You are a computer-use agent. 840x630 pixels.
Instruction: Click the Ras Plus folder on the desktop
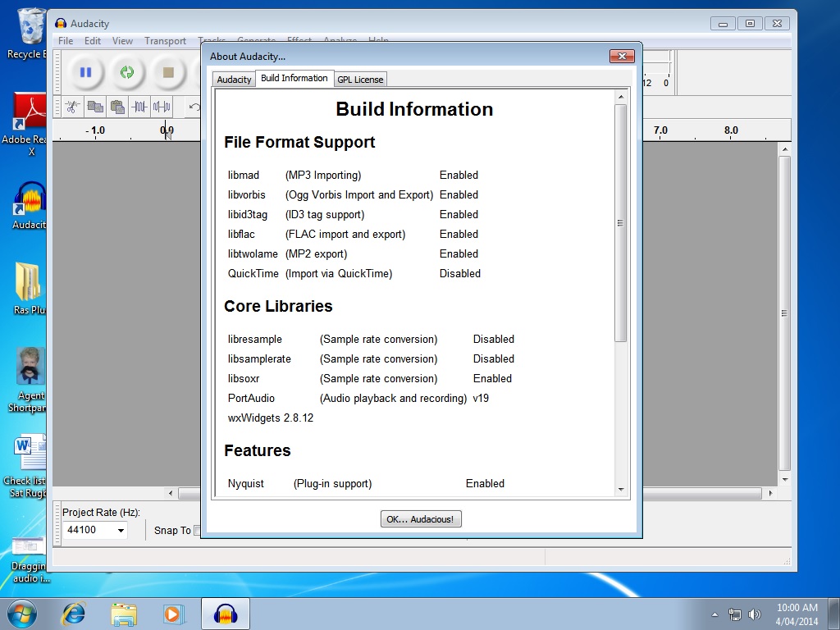coord(29,288)
